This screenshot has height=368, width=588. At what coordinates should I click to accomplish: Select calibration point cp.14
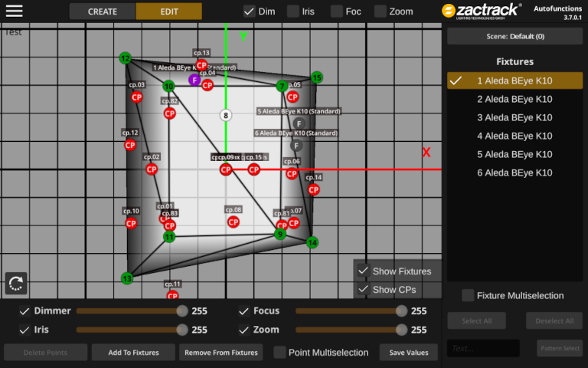314,189
